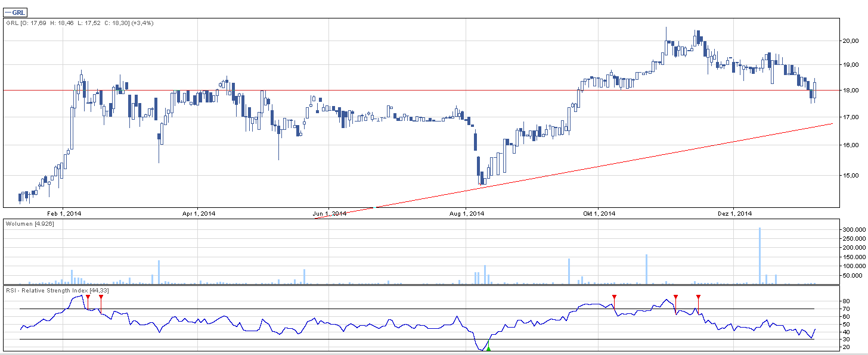
Task: Click the rightmost red RSI marker
Action: tap(698, 297)
